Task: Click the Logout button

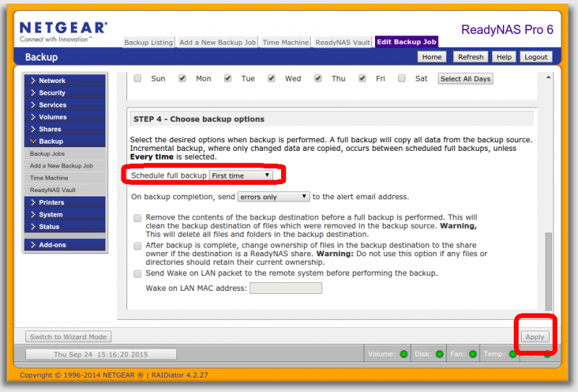Action: tap(535, 57)
